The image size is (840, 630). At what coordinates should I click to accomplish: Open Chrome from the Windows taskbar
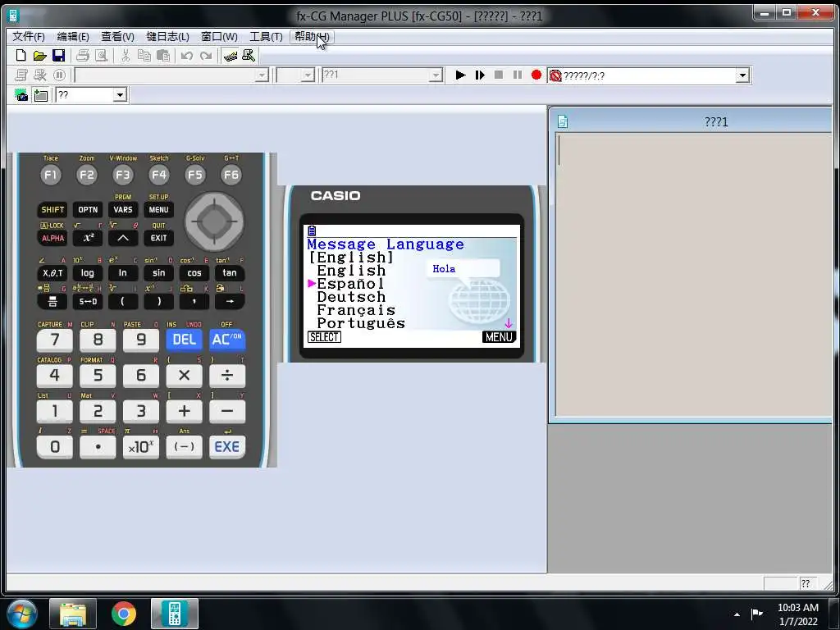point(124,614)
